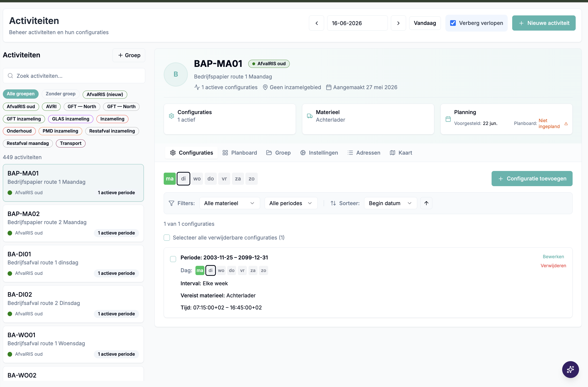Open the BA-WO01 activity card
This screenshot has width=588, height=387.
pyautogui.click(x=73, y=344)
